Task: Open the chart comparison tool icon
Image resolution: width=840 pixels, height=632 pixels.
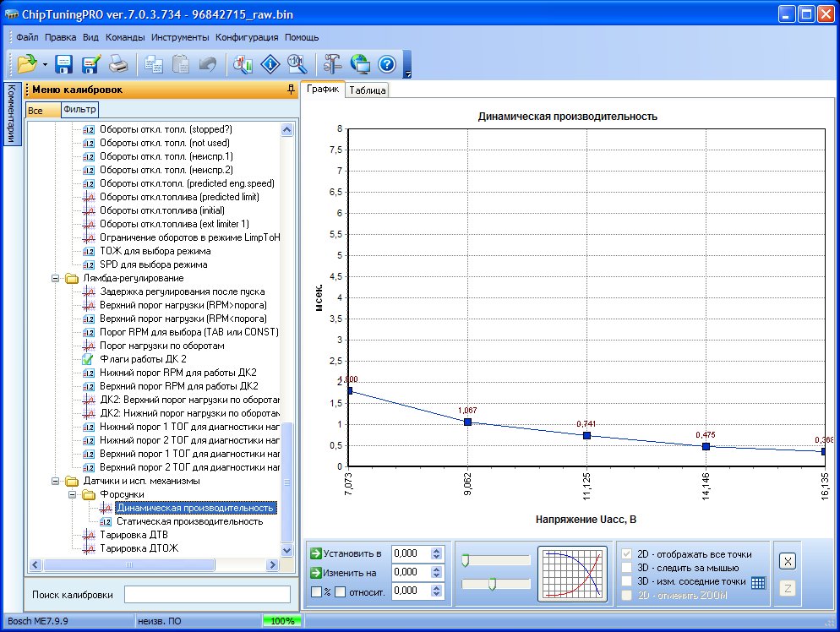Action: coord(243,63)
